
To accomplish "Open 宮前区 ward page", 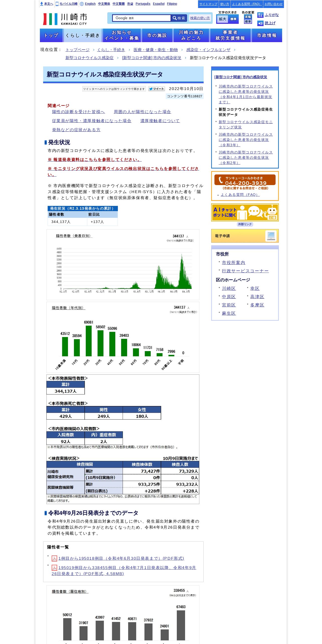I will point(229,305).
